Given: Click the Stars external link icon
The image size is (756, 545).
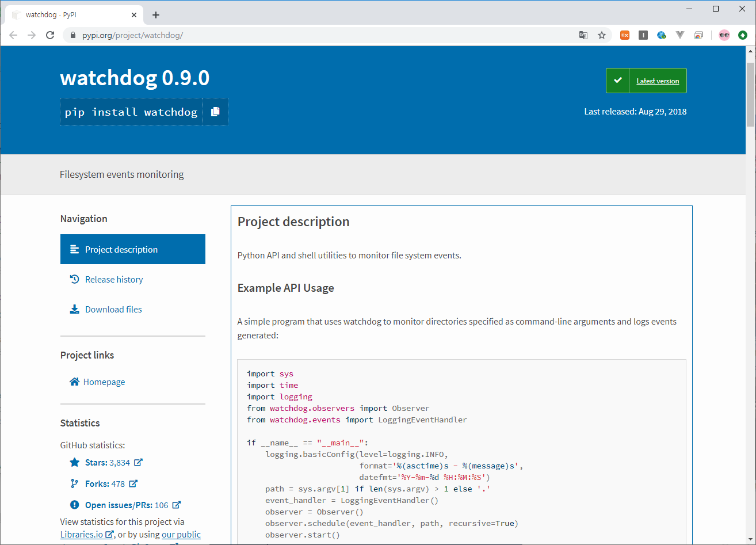Looking at the screenshot, I should point(138,462).
